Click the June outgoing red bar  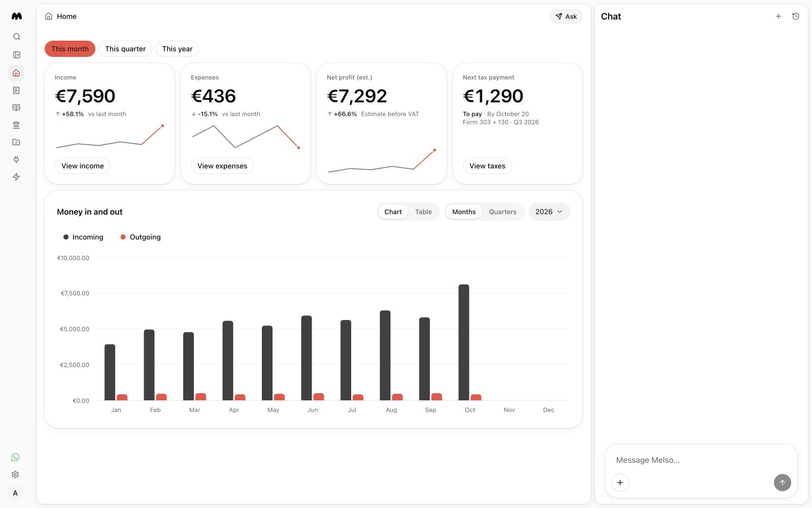319,397
